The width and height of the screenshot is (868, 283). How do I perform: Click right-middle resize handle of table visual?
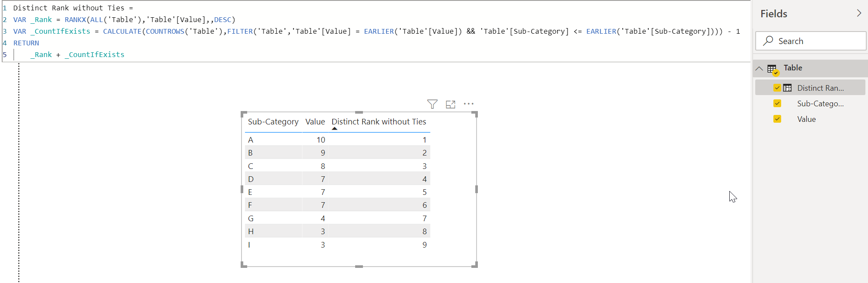click(x=477, y=189)
